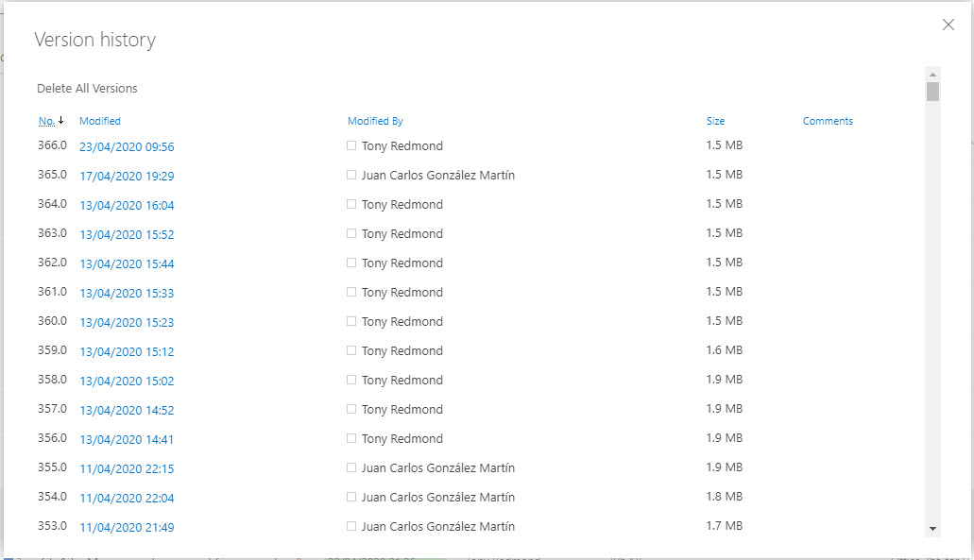Click the sort descending arrow beside No.
The width and height of the screenshot is (974, 560).
click(60, 120)
